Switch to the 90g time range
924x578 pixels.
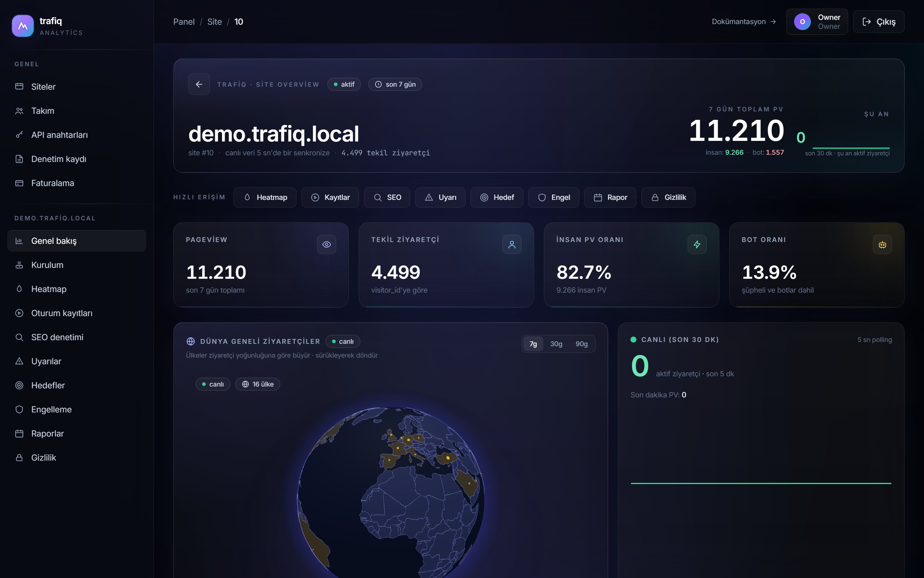(581, 344)
